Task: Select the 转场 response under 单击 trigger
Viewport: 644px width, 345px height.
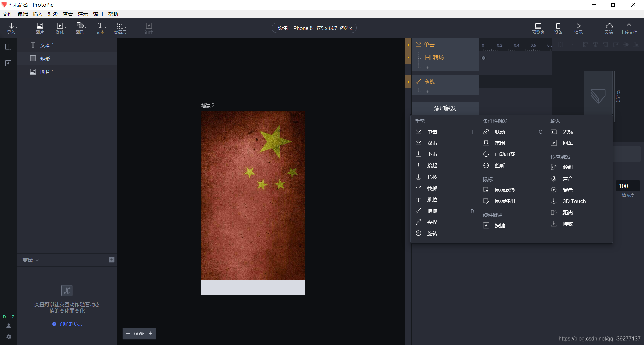Action: click(445, 57)
